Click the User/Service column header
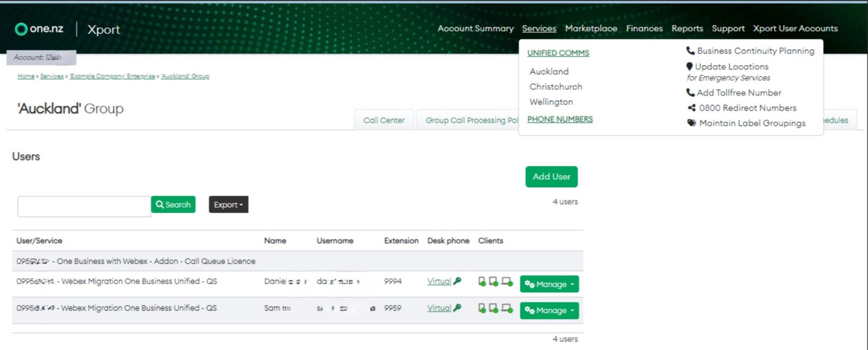Image resolution: width=868 pixels, height=350 pixels. [39, 241]
